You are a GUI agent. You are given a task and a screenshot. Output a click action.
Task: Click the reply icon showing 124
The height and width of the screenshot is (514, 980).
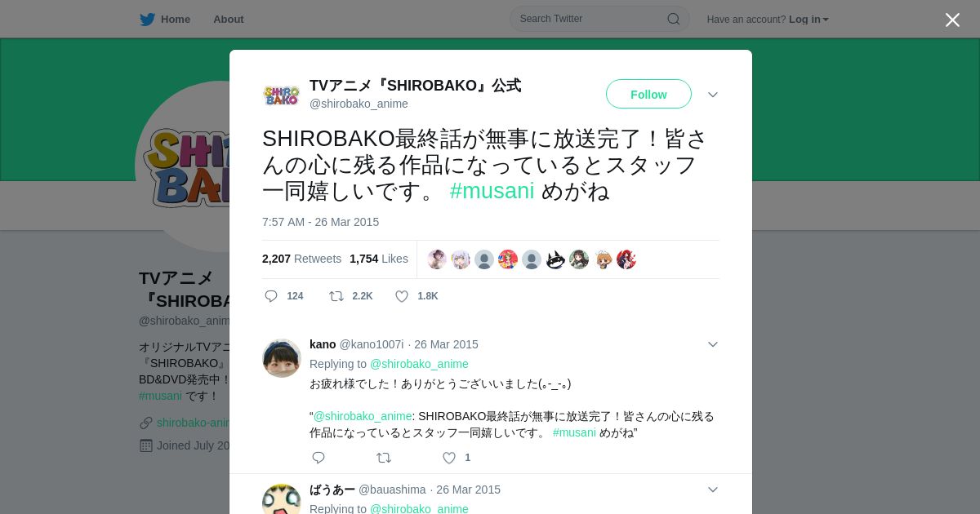click(x=271, y=296)
